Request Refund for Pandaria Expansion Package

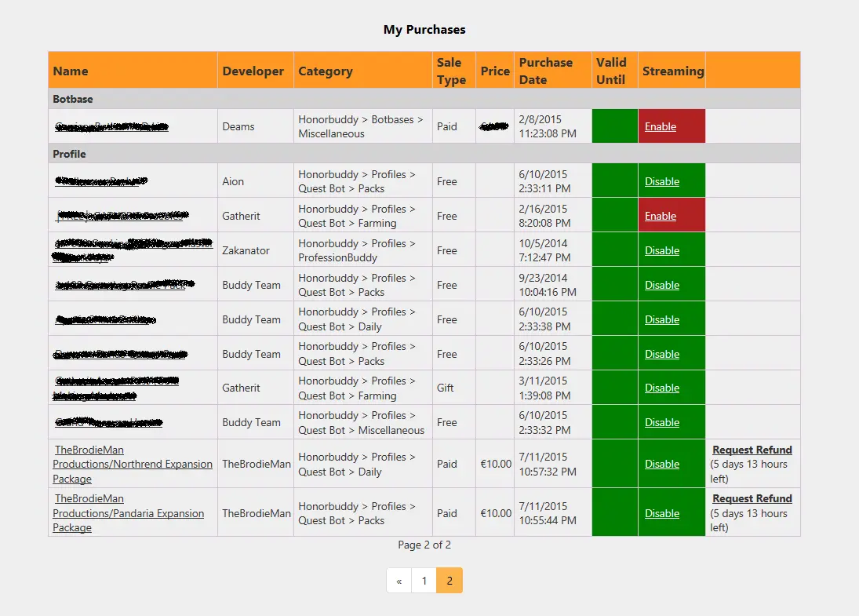coord(752,499)
